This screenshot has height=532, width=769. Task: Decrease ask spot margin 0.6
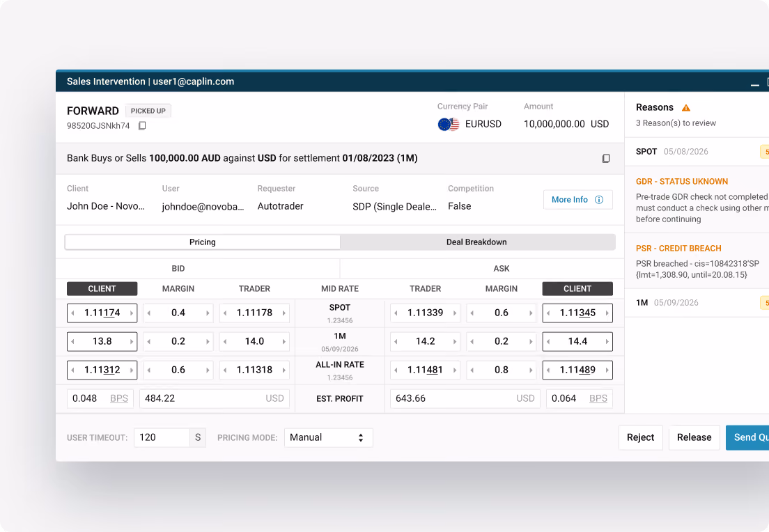tap(472, 313)
